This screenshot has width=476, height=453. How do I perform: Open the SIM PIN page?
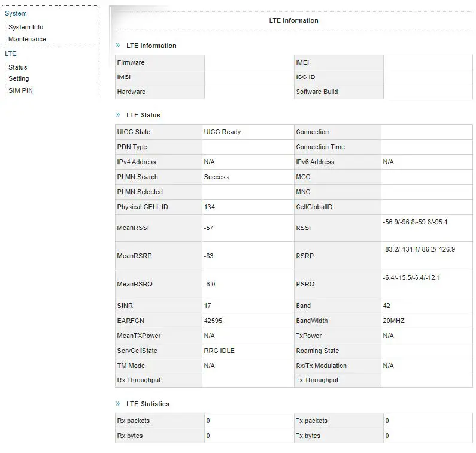point(20,90)
